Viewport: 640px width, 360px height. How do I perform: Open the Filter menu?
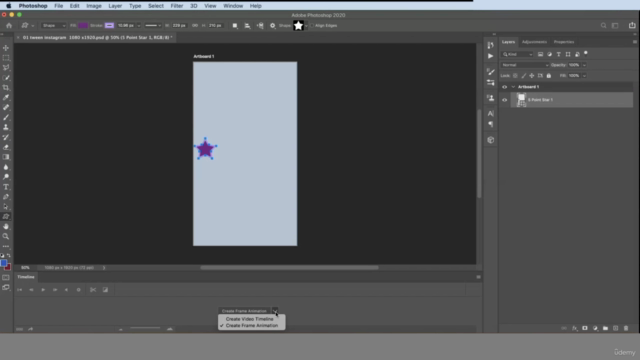176,6
